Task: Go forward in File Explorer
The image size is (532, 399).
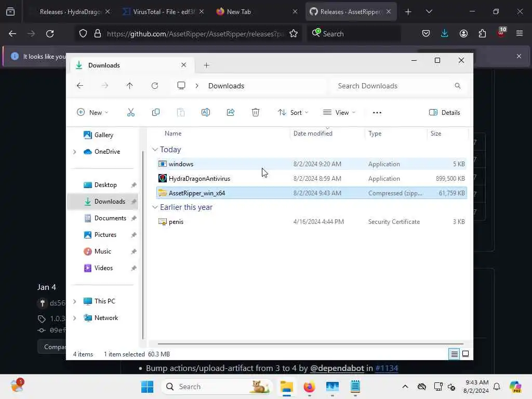Action: coord(105,86)
